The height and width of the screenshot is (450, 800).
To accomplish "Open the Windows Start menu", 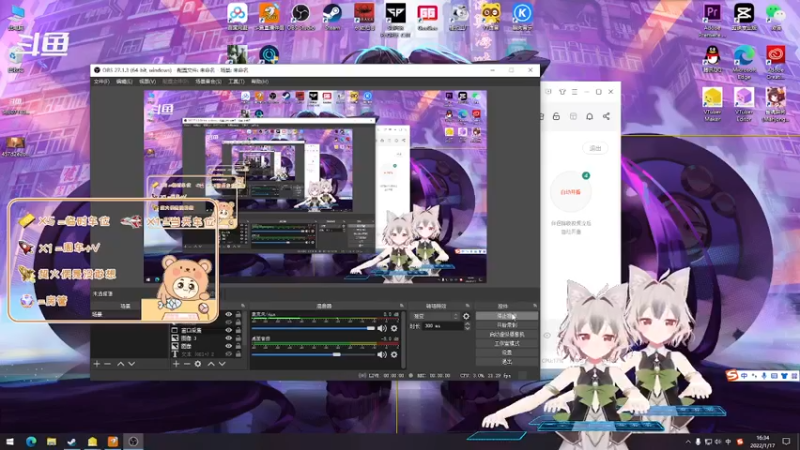I will click(10, 441).
